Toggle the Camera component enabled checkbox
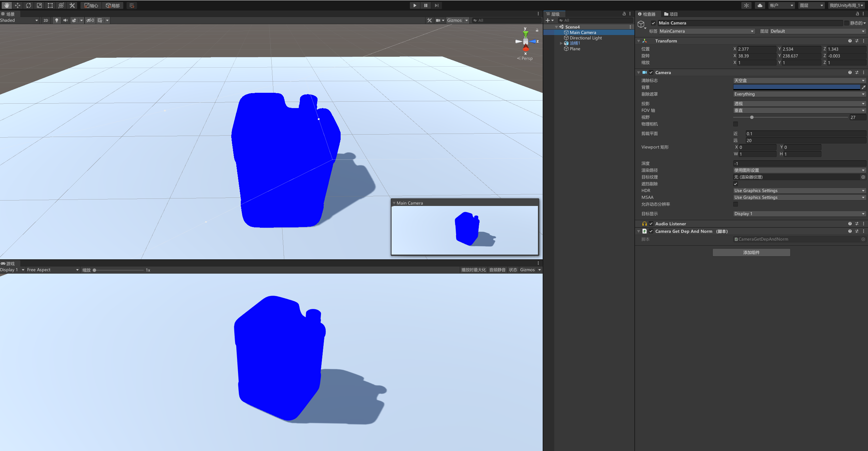Viewport: 868px width, 451px height. [651, 72]
